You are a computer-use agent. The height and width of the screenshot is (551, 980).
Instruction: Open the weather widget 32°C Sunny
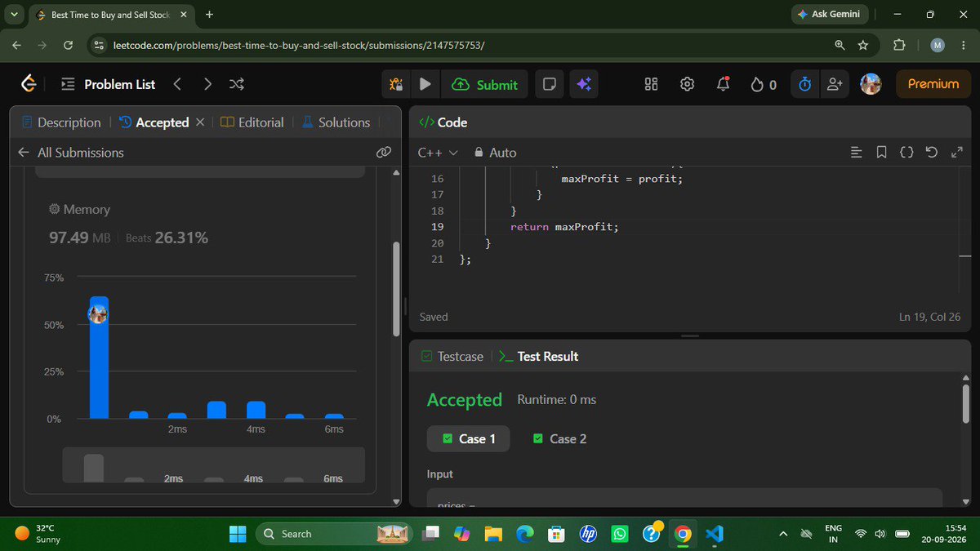pos(38,534)
